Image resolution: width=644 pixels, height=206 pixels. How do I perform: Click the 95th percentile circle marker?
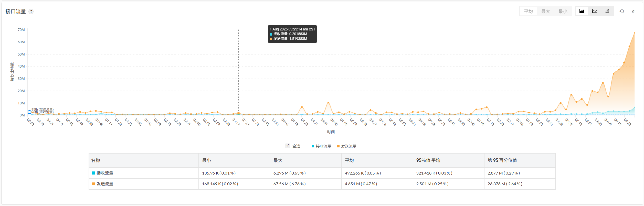[x=29, y=112]
